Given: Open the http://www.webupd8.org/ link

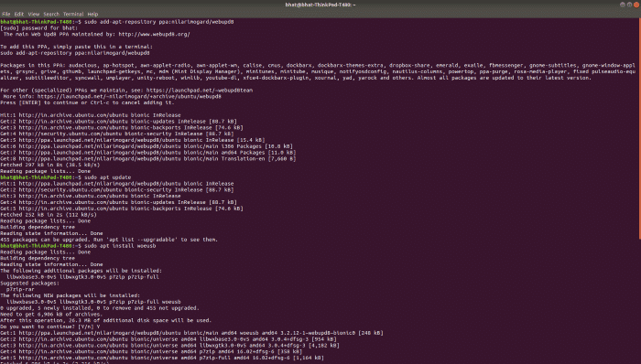Looking at the screenshot, I should pos(154,34).
